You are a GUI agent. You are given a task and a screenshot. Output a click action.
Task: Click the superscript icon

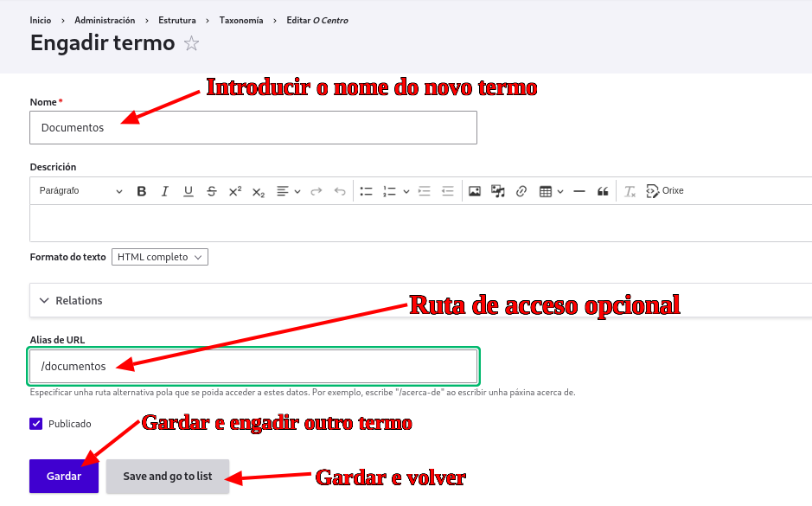pos(235,191)
